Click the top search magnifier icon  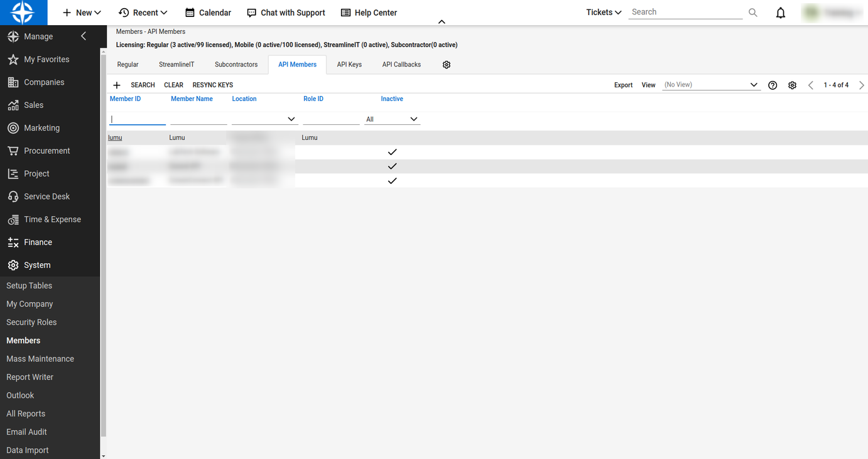[753, 13]
